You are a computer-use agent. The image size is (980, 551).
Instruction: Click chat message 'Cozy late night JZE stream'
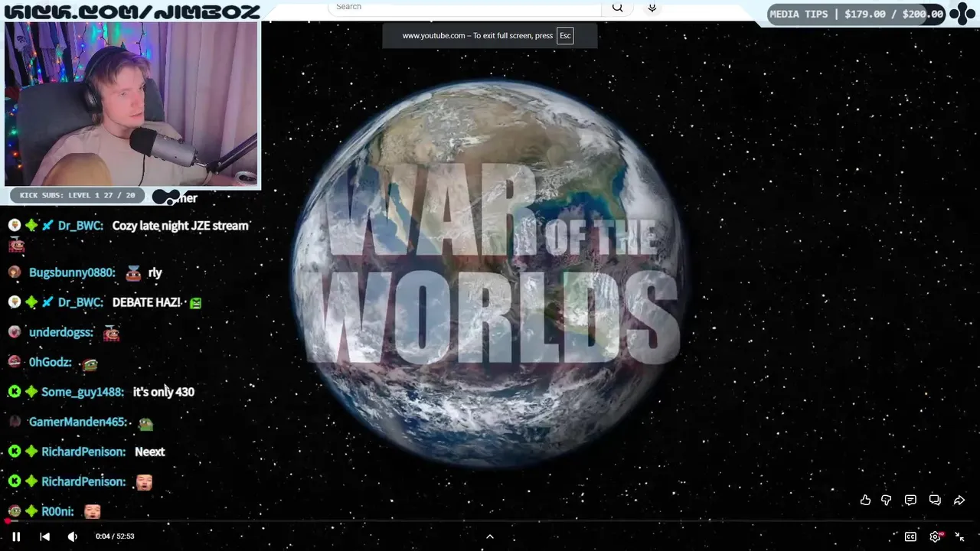pos(180,226)
